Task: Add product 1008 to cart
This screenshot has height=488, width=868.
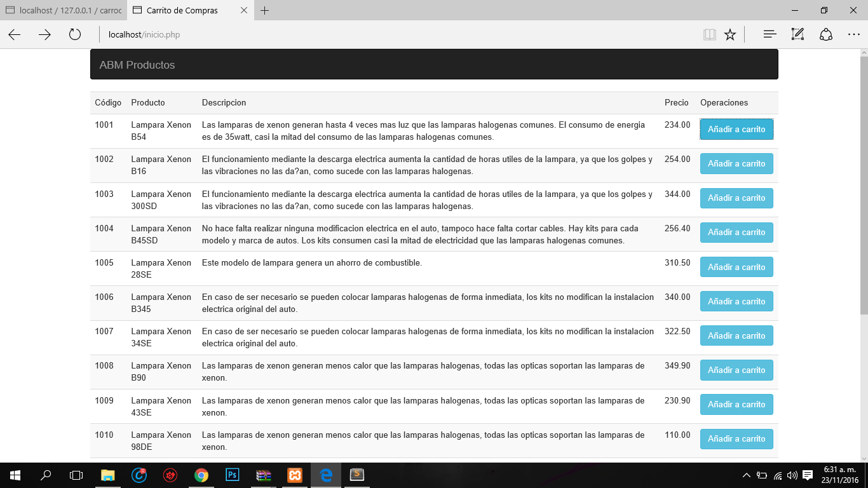Action: click(736, 370)
